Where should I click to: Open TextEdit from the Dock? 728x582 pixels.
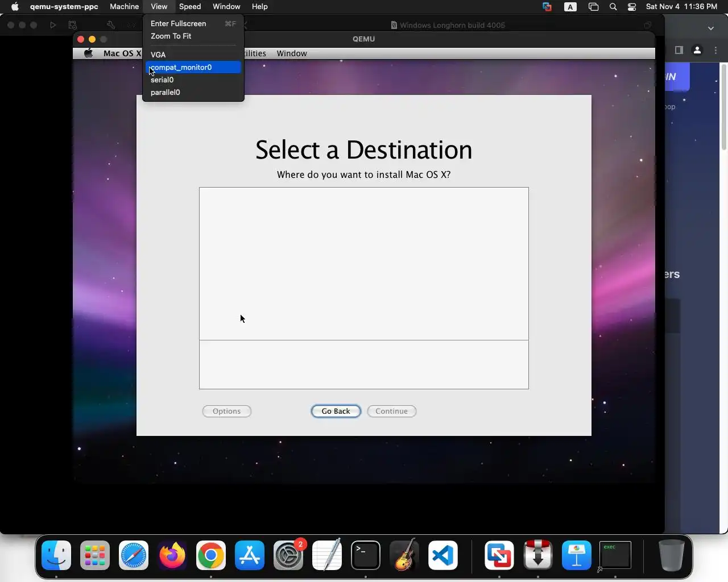(327, 555)
